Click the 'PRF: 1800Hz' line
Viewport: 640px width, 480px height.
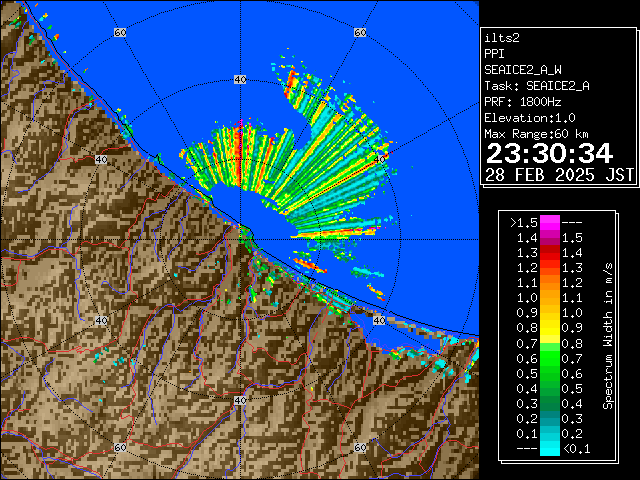[x=523, y=102]
